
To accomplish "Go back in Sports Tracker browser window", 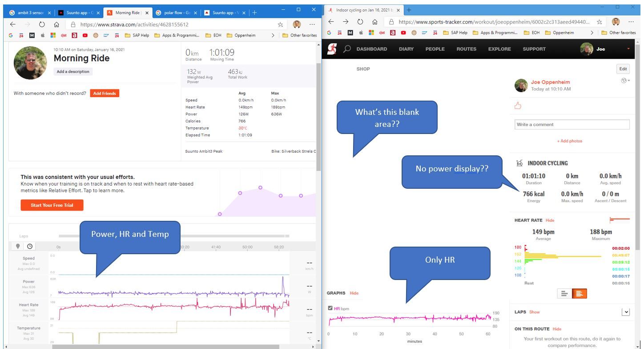I will click(x=331, y=22).
